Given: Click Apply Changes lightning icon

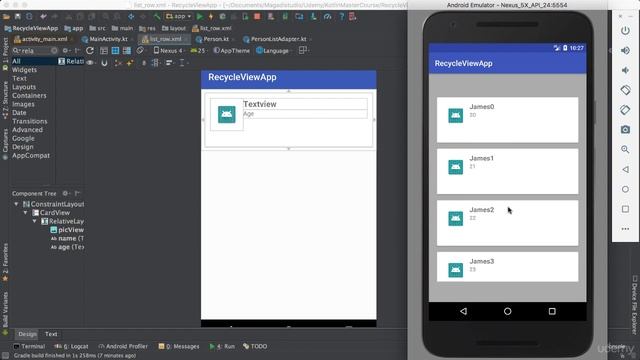Looking at the screenshot, I should (211, 17).
